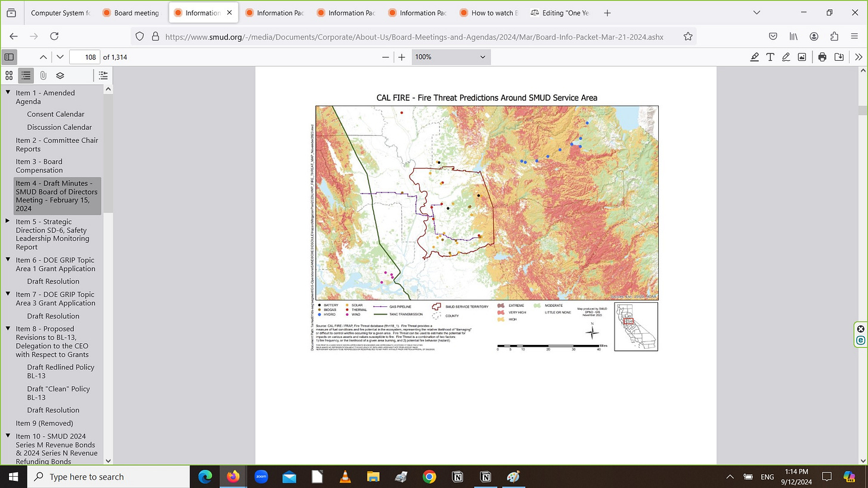Show attachments in the sidebar

pos(43,76)
